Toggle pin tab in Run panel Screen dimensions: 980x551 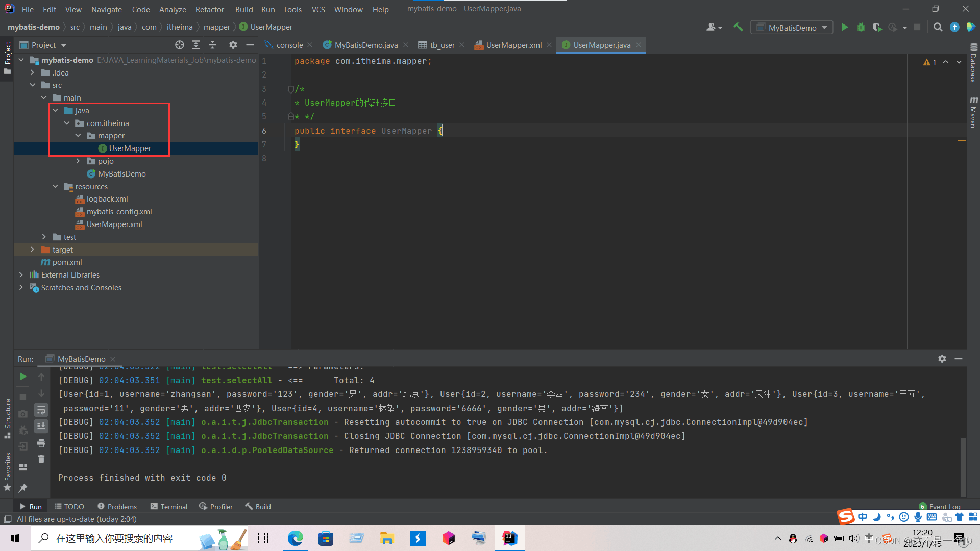(x=23, y=488)
